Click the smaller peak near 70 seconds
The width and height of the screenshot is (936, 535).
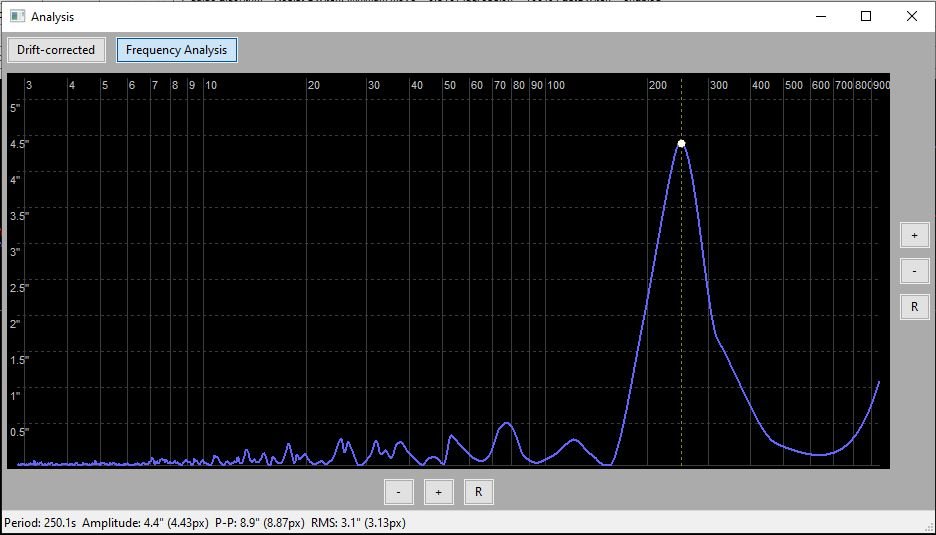pyautogui.click(x=507, y=424)
